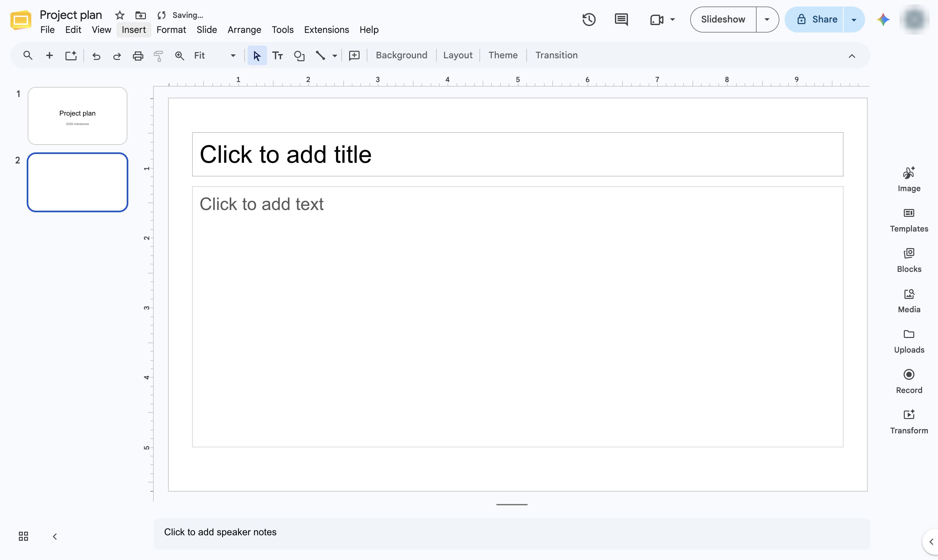Open the Templates side panel

coord(909,220)
